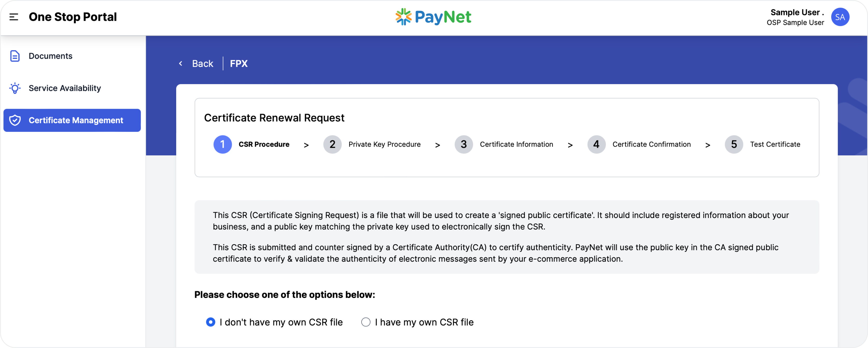Click the FPX breadcrumb label
This screenshot has width=868, height=348.
(239, 64)
